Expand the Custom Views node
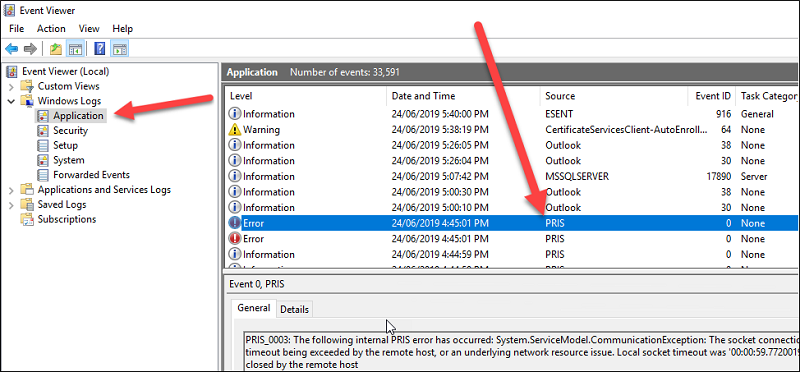 (11, 87)
